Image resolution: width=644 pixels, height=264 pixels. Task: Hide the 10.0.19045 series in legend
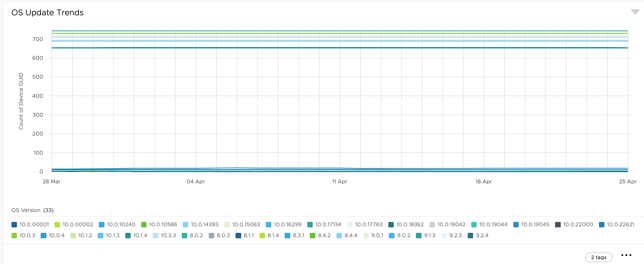pos(531,224)
